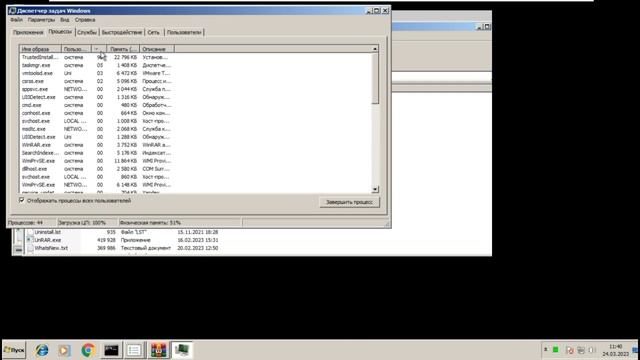
Task: Select the SearchIndexe... process row
Action: tap(196, 153)
